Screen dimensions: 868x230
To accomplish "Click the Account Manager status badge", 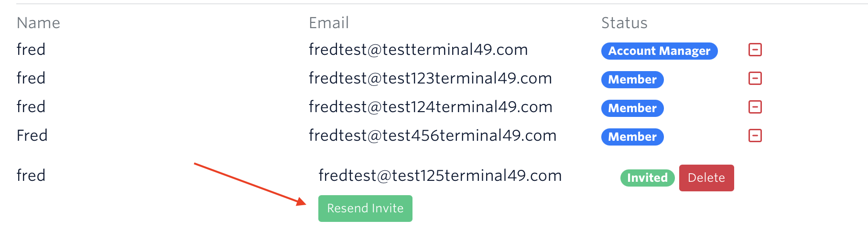I will tap(659, 51).
